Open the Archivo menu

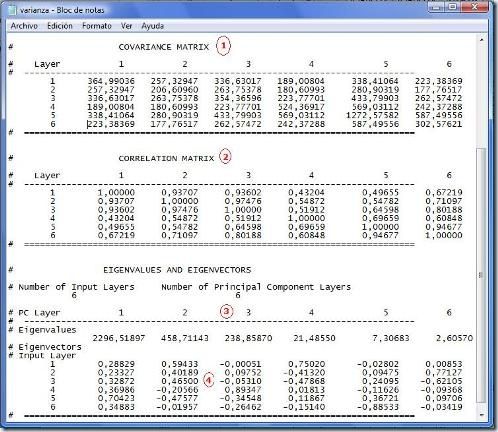[x=24, y=26]
